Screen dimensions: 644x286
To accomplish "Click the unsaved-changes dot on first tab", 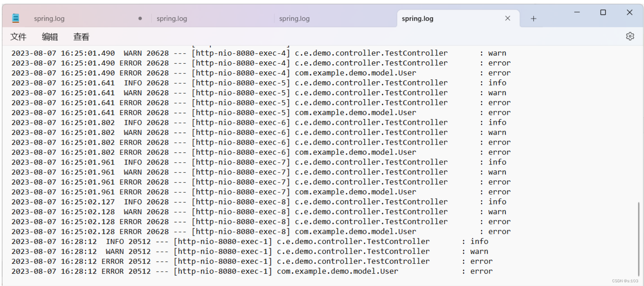I will point(140,18).
